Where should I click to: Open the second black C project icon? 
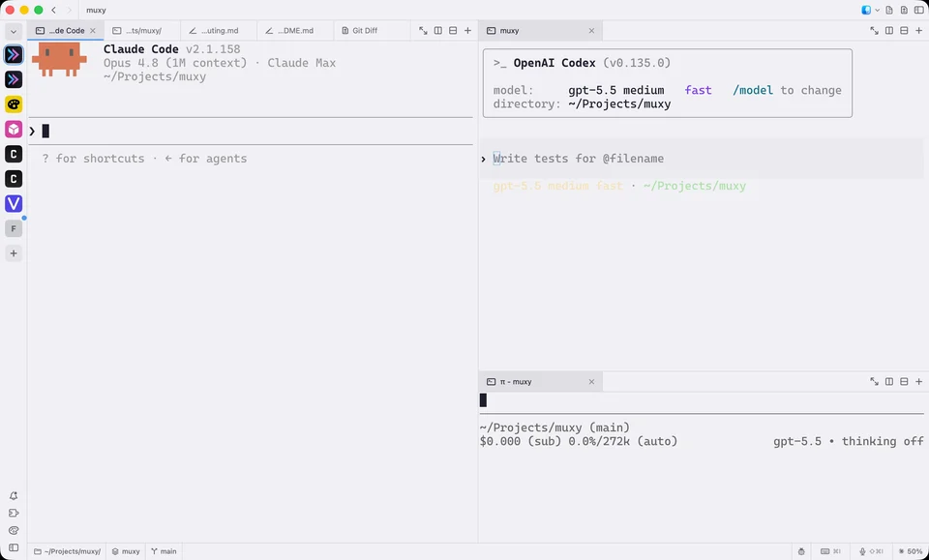pos(14,179)
